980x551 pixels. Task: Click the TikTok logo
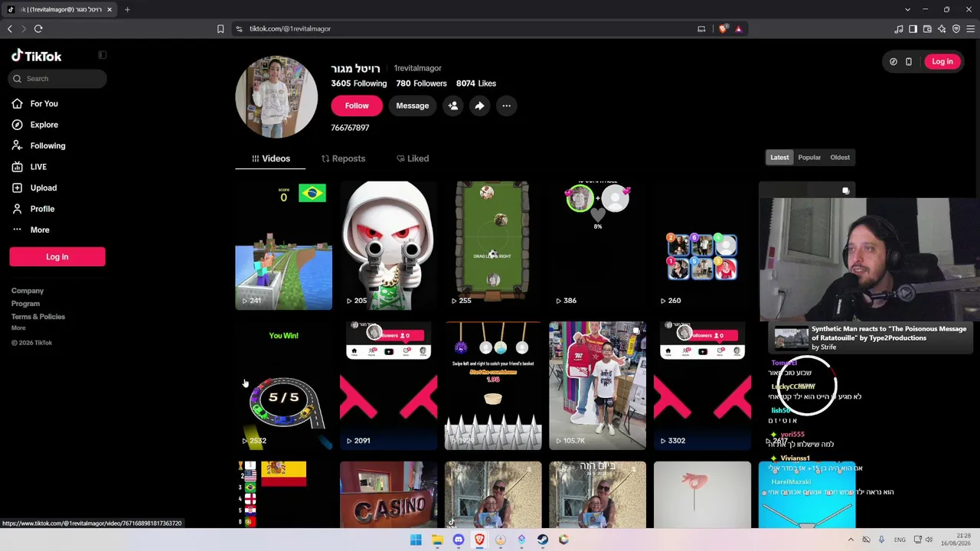click(x=36, y=56)
